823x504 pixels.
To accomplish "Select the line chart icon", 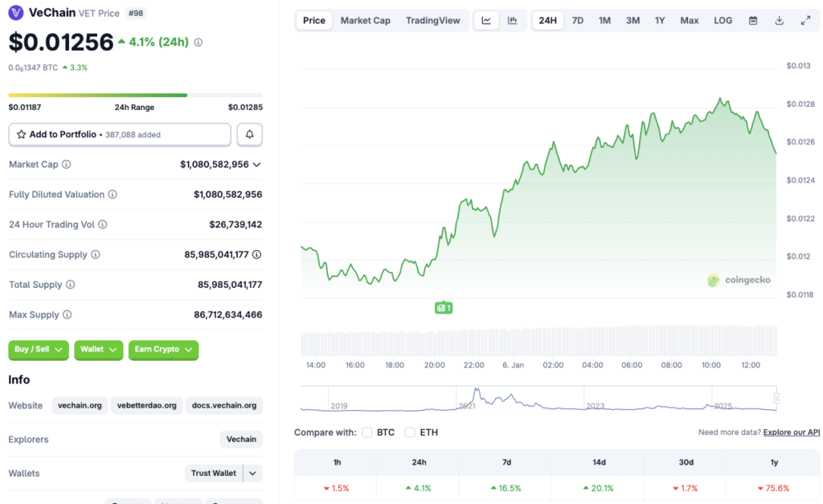I will (x=486, y=19).
